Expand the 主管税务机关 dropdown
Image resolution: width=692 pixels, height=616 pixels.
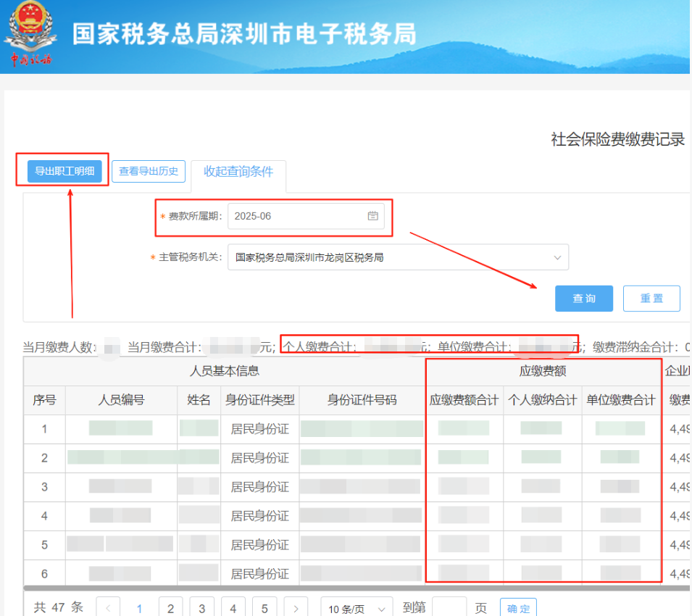pyautogui.click(x=398, y=257)
